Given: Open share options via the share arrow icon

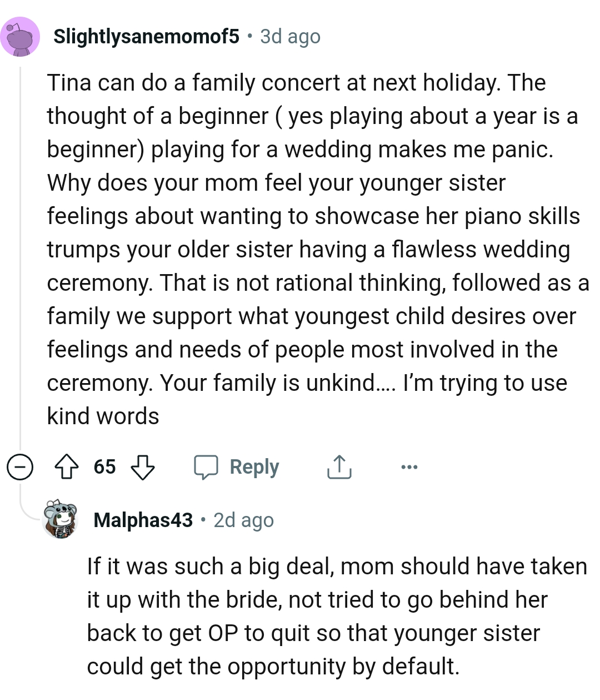Looking at the screenshot, I should 339,467.
